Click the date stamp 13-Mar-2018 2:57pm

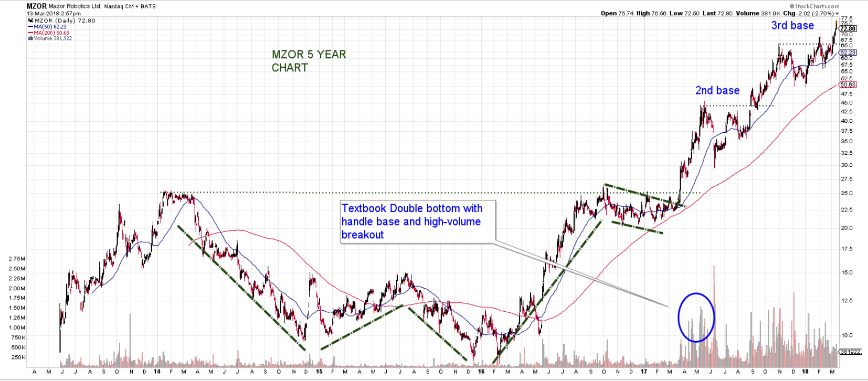54,14
